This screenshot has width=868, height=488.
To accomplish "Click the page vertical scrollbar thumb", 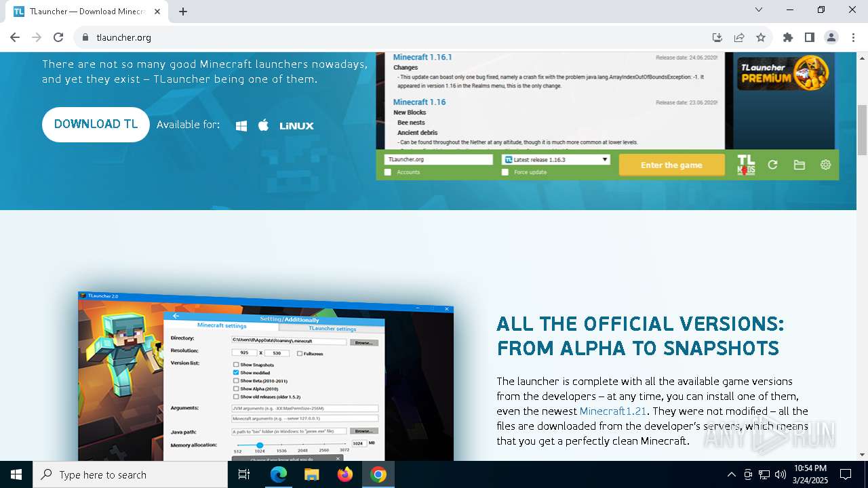I will click(863, 130).
